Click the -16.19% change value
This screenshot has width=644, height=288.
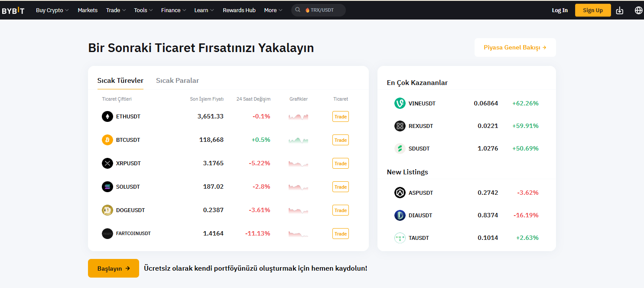point(526,215)
